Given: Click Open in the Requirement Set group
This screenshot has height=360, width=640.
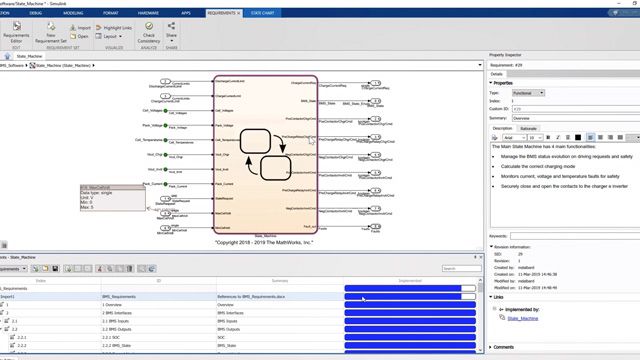Looking at the screenshot, I should pyautogui.click(x=79, y=36).
